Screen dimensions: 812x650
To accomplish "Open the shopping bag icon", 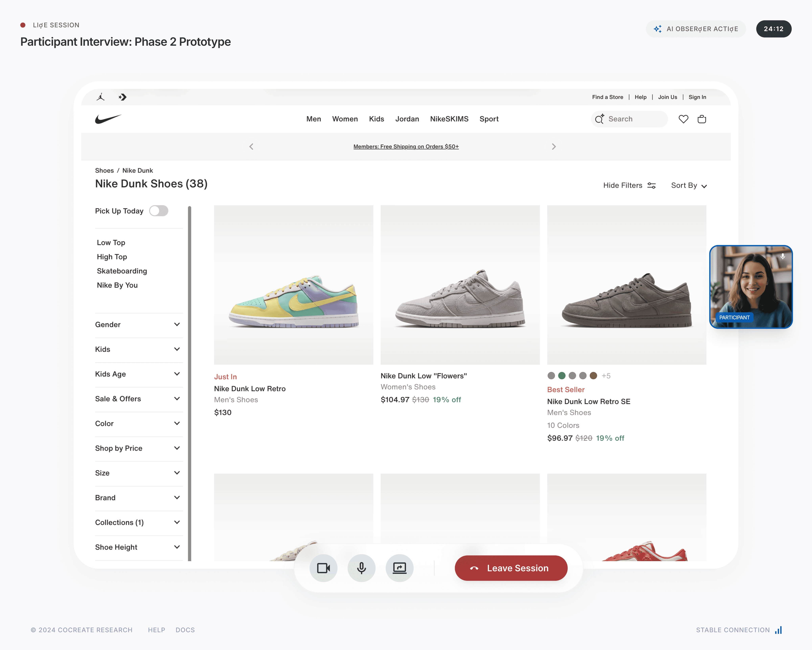I will tap(702, 119).
